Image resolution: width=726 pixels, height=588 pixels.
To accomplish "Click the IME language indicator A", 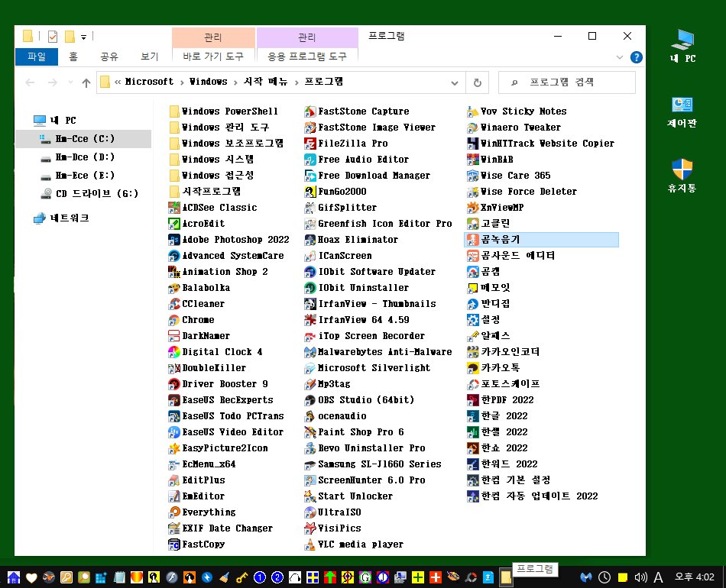I will pyautogui.click(x=658, y=577).
